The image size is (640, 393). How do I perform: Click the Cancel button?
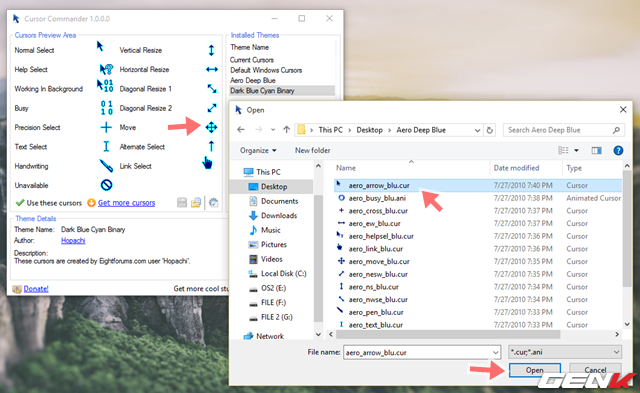pos(595,370)
